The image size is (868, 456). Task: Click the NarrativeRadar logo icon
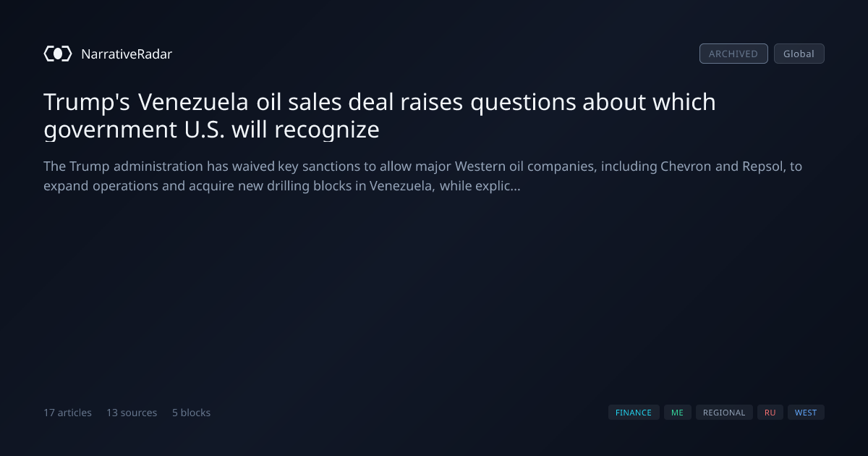(x=58, y=54)
